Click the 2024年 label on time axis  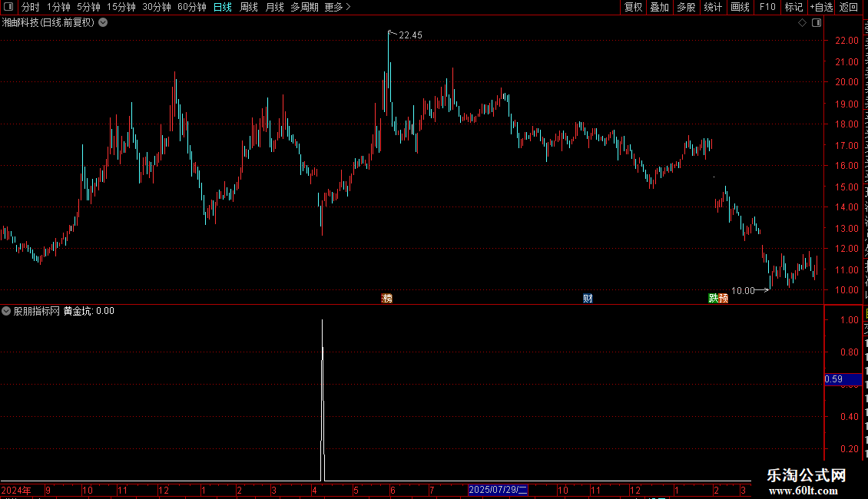16,490
